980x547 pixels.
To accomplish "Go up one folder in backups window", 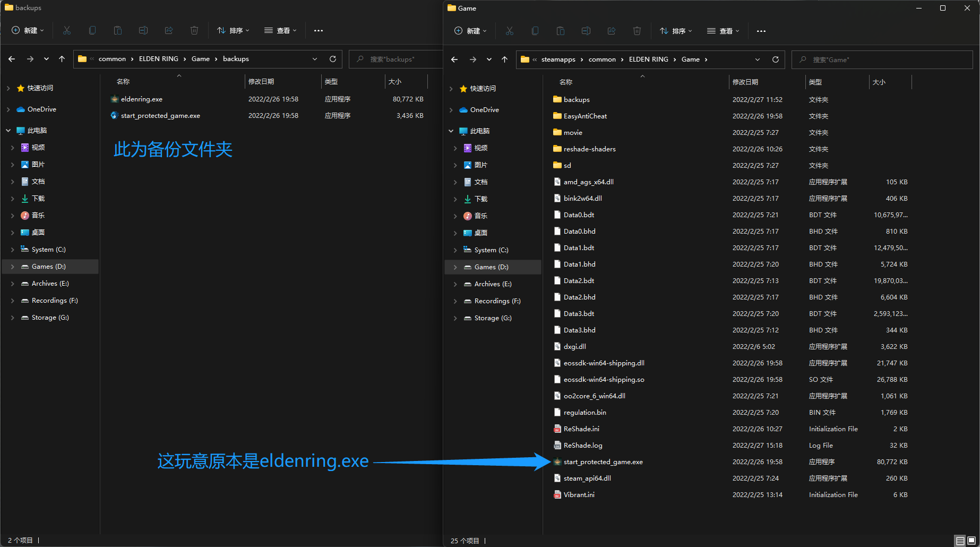I will point(62,59).
